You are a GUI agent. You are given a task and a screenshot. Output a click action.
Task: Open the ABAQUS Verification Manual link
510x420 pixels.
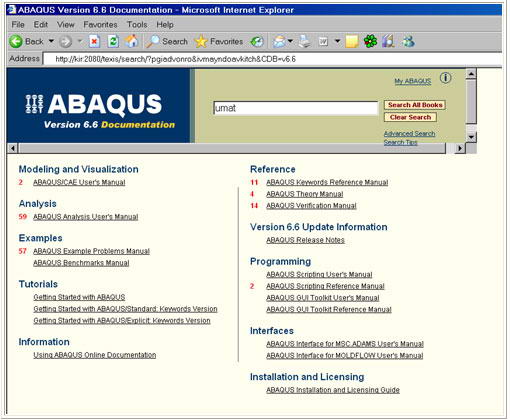tap(311, 206)
